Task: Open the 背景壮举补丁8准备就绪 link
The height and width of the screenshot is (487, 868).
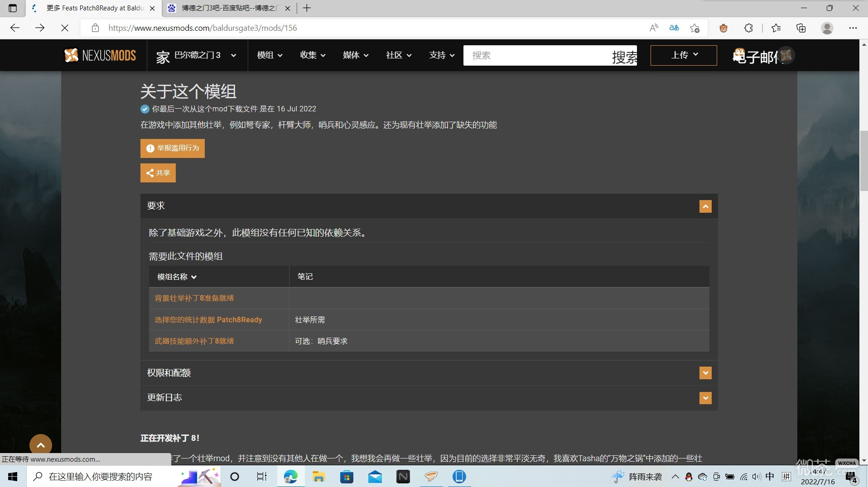Action: tap(194, 298)
